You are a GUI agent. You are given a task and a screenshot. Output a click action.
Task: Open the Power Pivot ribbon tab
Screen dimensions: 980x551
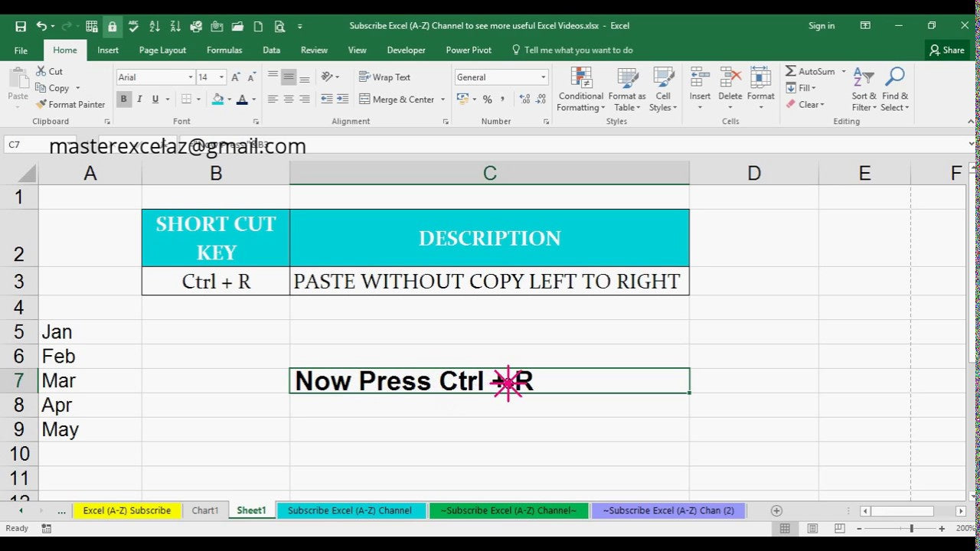(468, 50)
